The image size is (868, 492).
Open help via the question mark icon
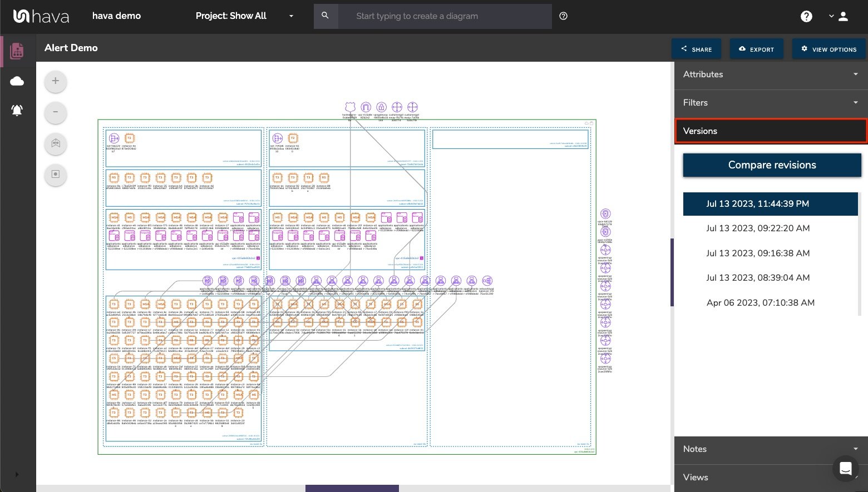click(806, 16)
